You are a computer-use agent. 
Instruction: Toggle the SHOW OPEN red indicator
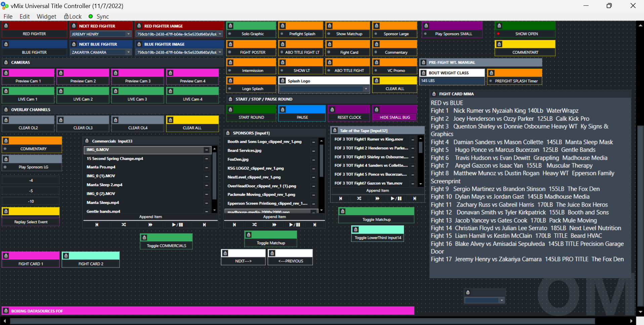coord(498,34)
